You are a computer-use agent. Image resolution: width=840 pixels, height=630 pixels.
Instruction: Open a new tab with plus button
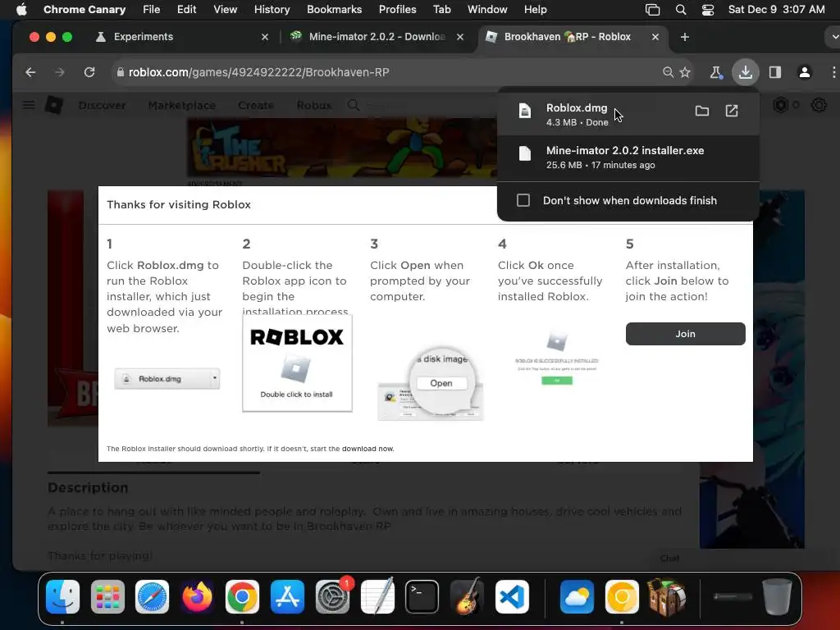685,37
